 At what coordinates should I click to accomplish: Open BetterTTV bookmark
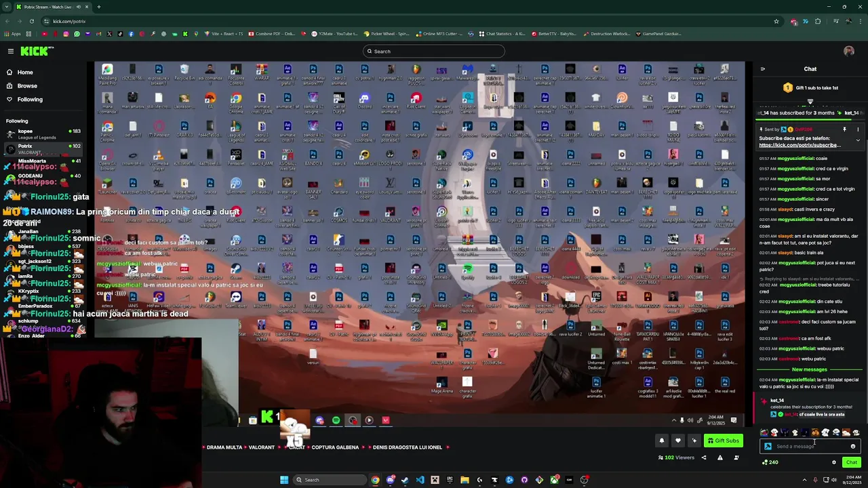(554, 34)
